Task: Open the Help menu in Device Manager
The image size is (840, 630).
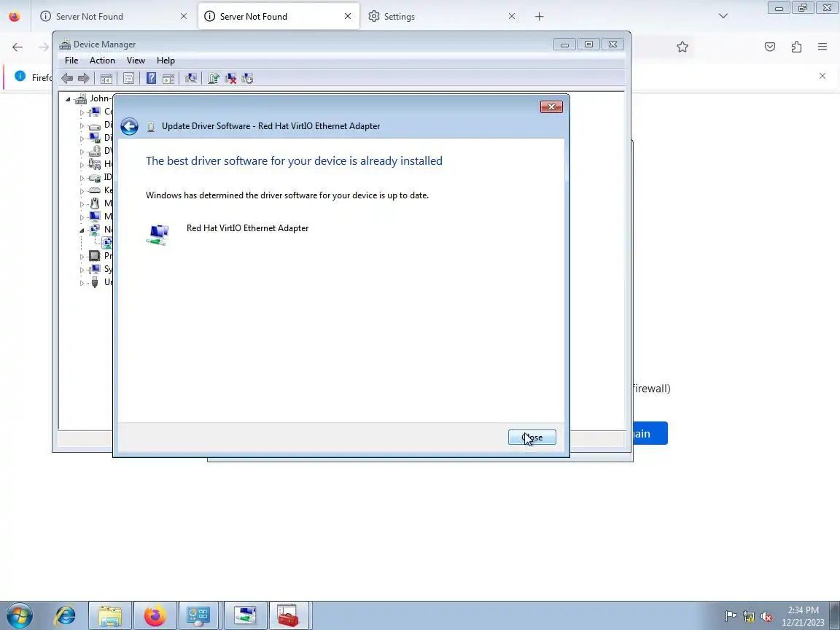Action: tap(166, 61)
